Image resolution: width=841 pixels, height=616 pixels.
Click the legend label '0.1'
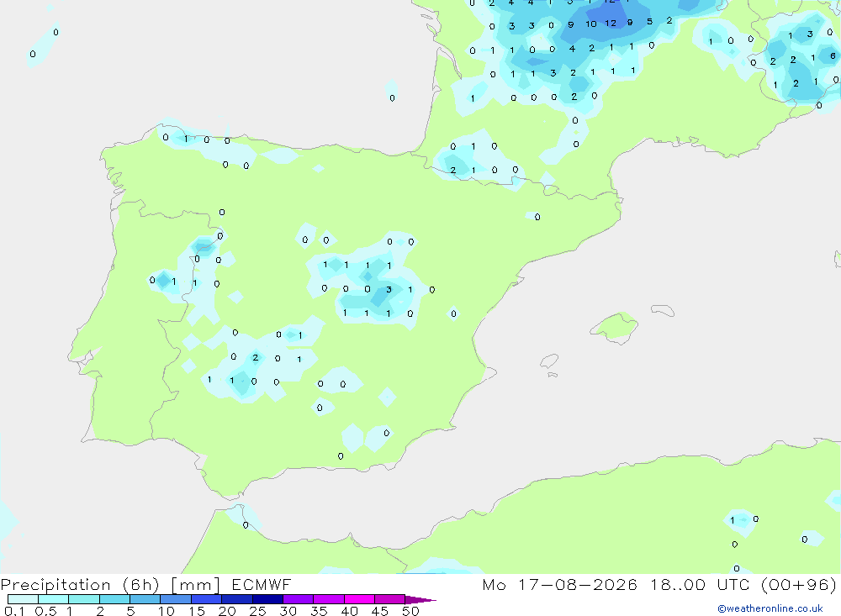point(14,611)
